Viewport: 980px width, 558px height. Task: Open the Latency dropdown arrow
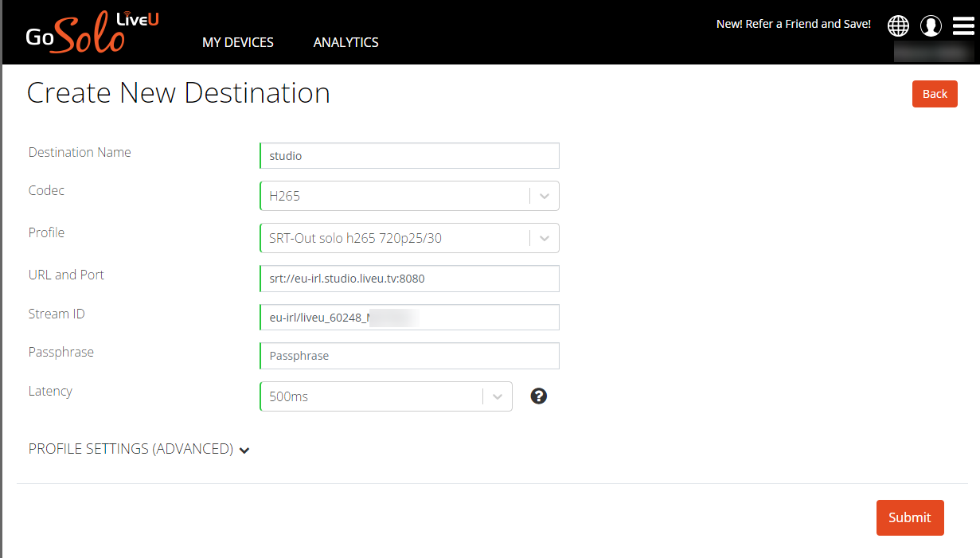point(498,396)
